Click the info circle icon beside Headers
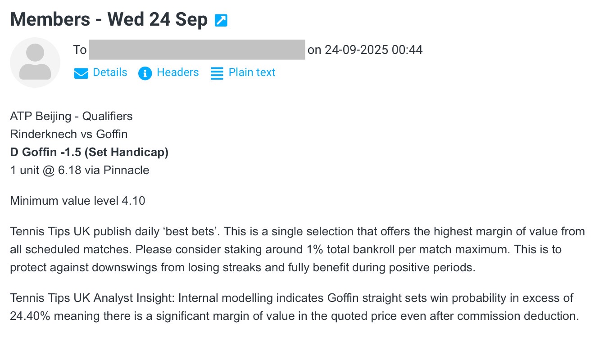Viewport: 608px width, 364px height. pos(145,73)
